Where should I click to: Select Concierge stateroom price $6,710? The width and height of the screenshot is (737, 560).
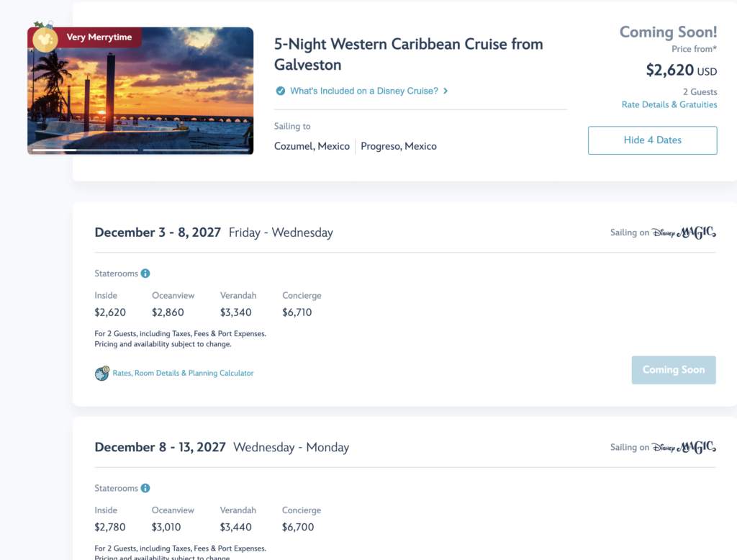point(297,312)
